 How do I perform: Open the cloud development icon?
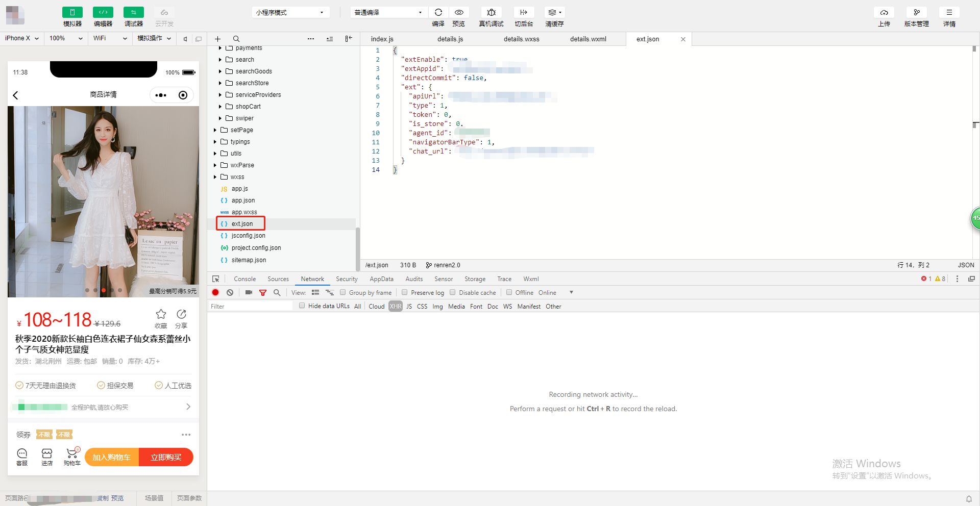click(164, 12)
